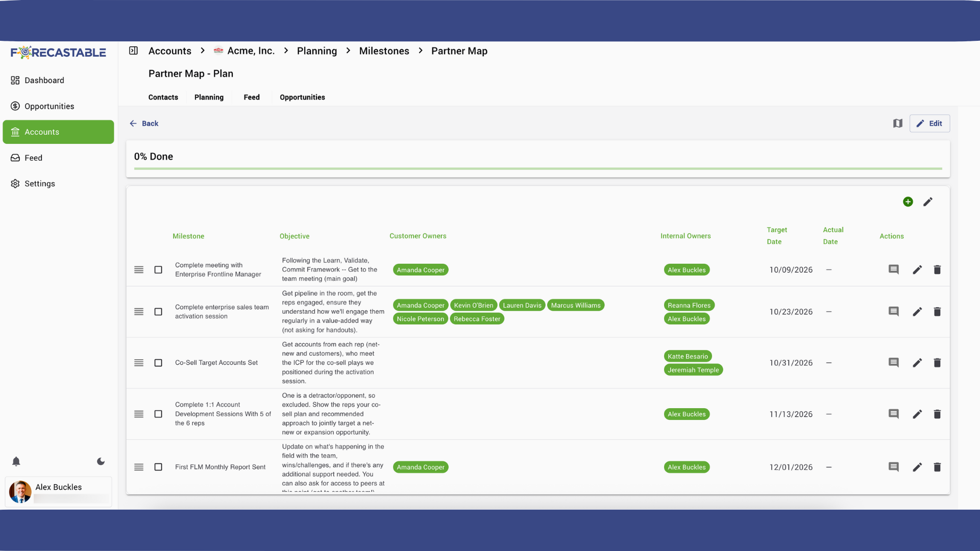980x551 pixels.
Task: Click the drag handle for the Co-Sell Target Accounts row
Action: [139, 363]
